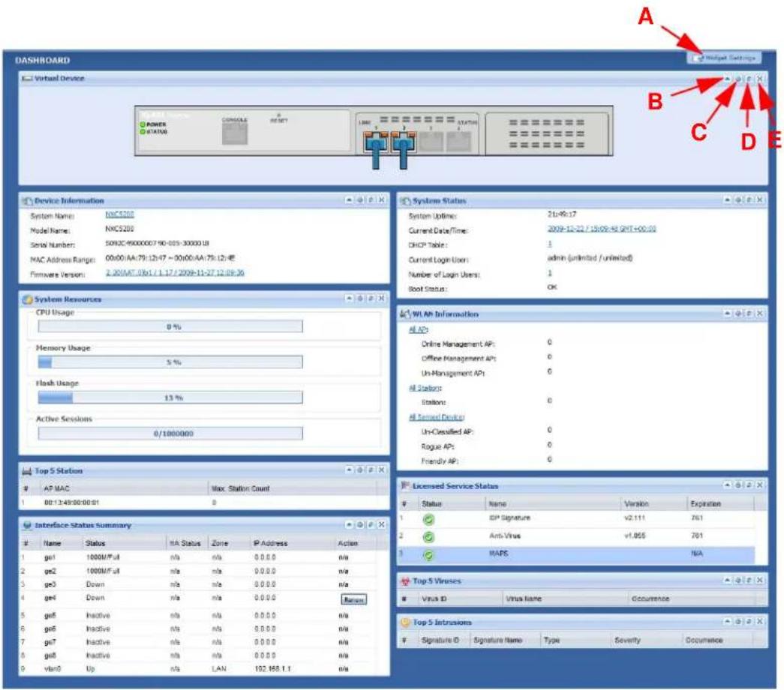
Task: Collapse the WLAN Information widget
Action: pyautogui.click(x=727, y=313)
